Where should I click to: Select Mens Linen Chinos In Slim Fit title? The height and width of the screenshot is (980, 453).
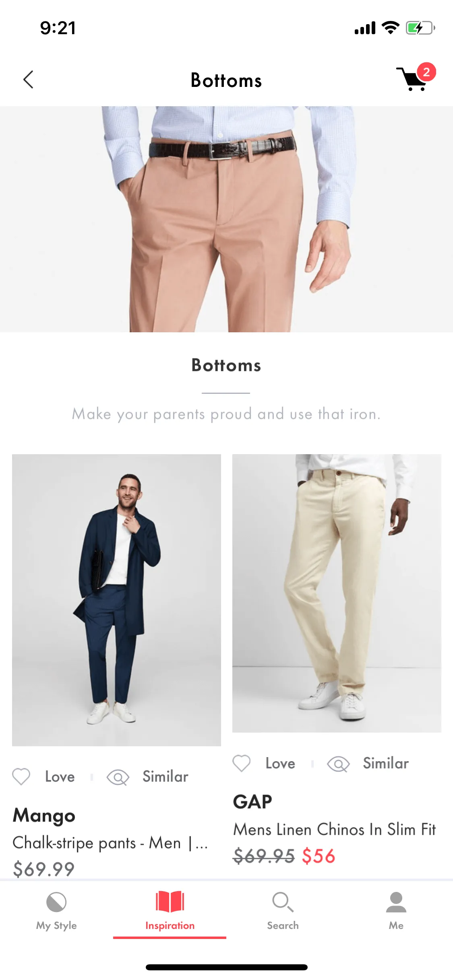pyautogui.click(x=335, y=829)
